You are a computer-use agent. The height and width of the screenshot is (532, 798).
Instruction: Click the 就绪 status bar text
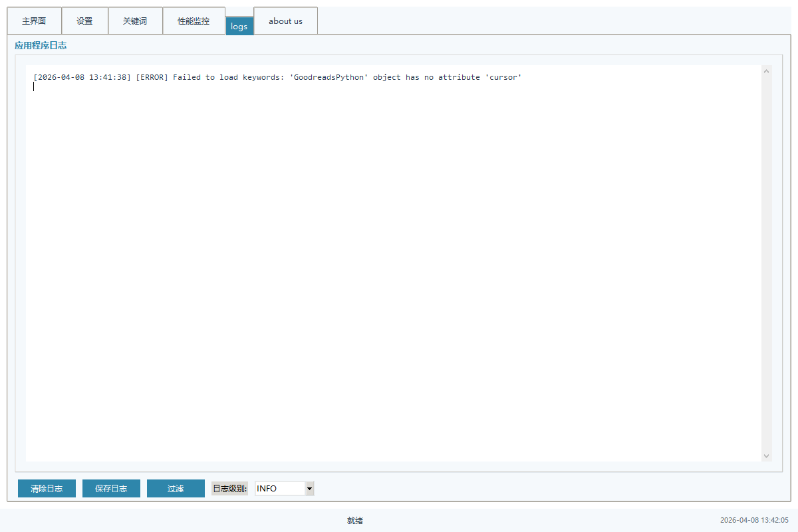355,521
